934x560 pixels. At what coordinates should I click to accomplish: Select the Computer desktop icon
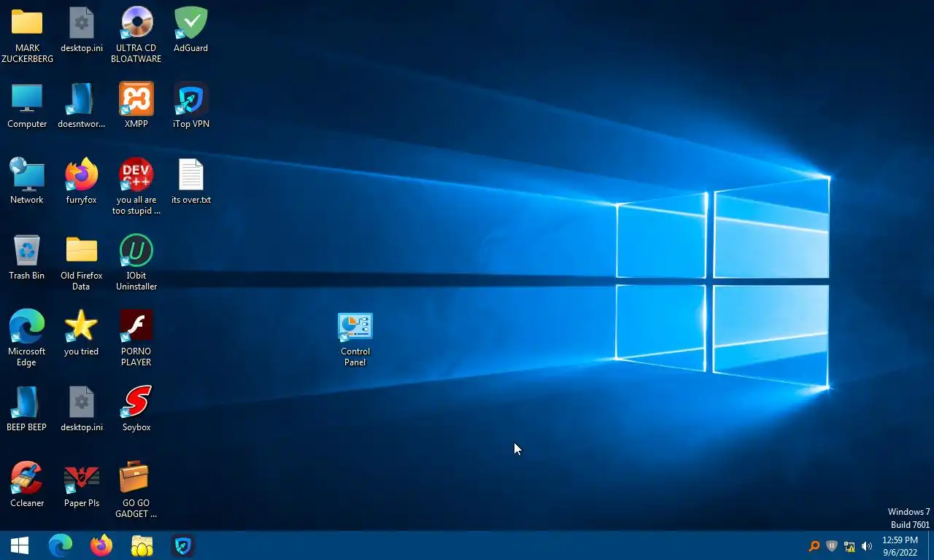pos(27,99)
